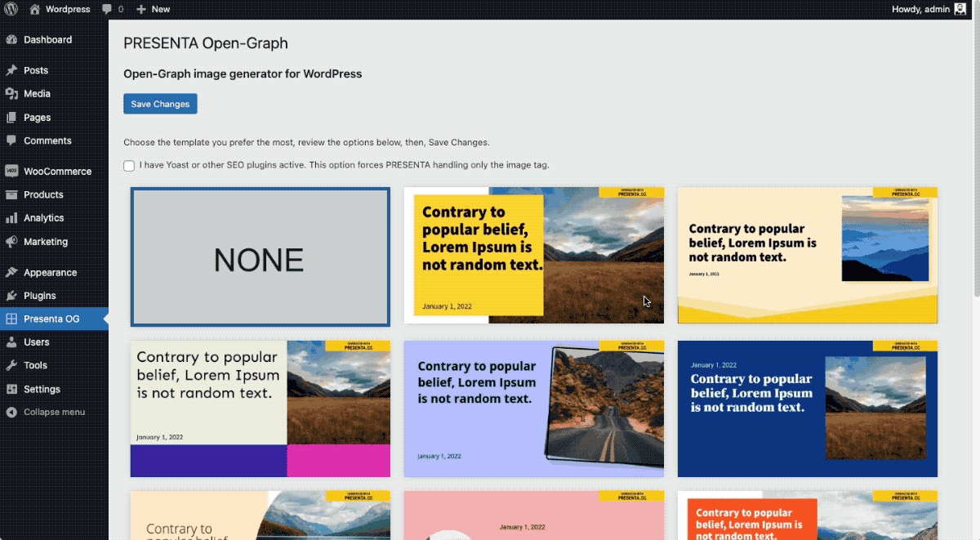Screen dimensions: 980x540
Task: Open the Appearance menu
Action: coord(51,272)
